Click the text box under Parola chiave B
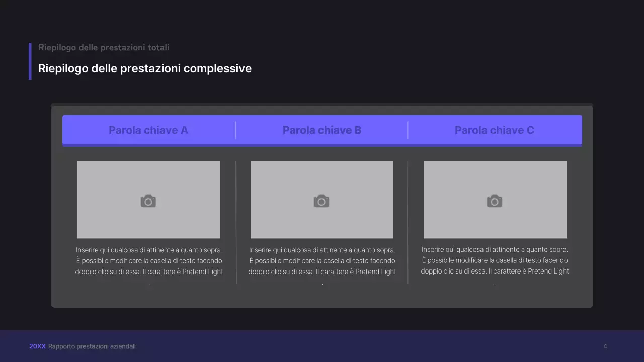Viewport: 644px width, 362px height. pyautogui.click(x=322, y=260)
